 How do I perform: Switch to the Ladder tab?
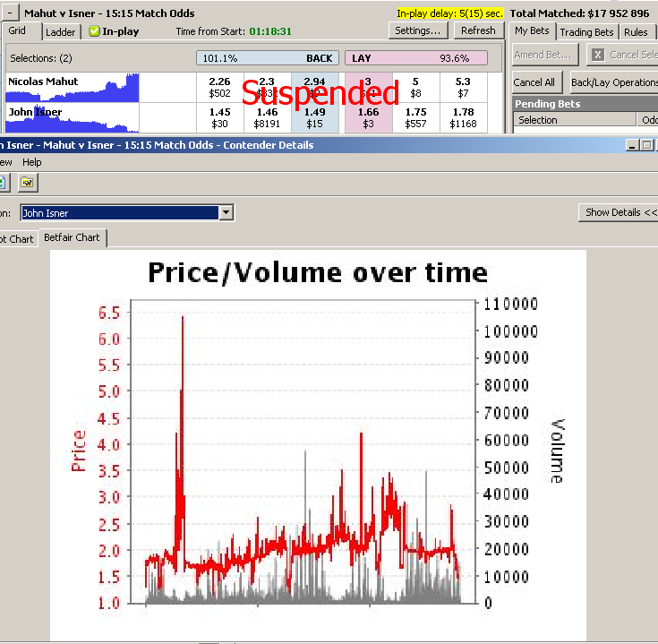61,32
